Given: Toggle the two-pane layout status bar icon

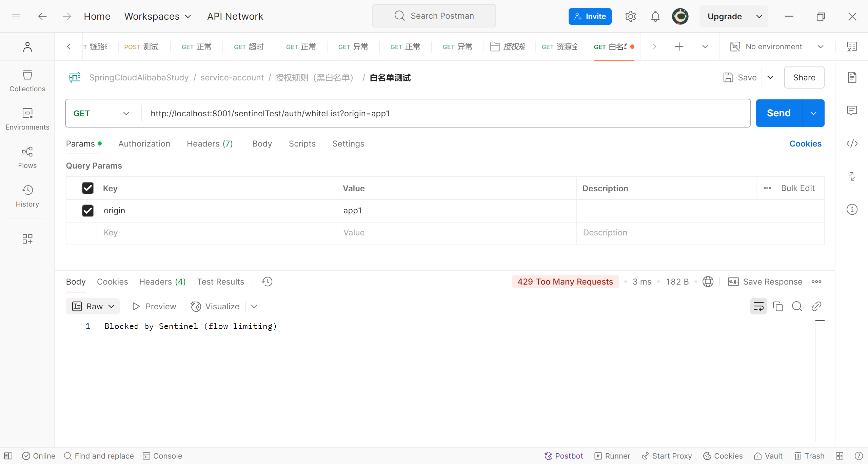Looking at the screenshot, I should pos(840,456).
